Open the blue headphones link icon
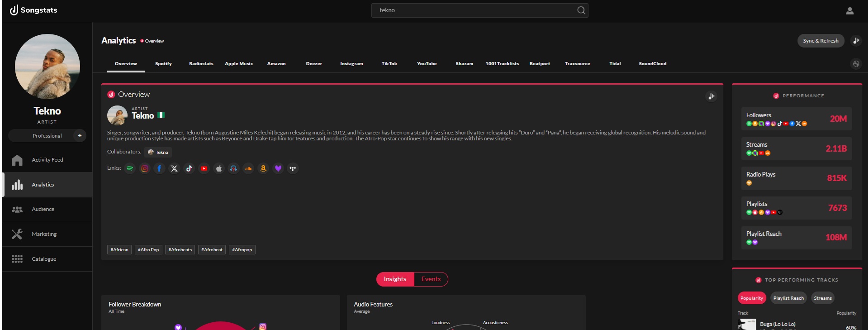 pos(233,168)
